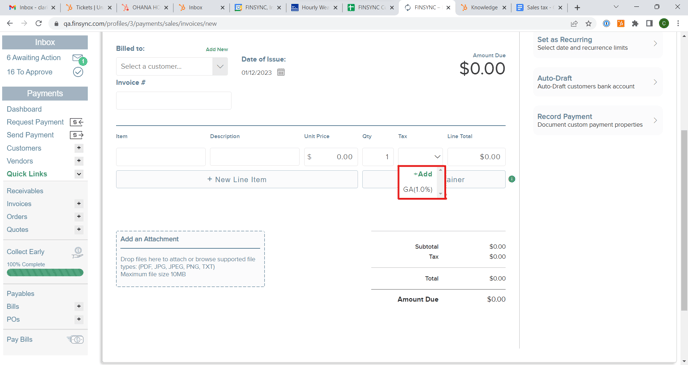Click the Invoice # input field
The image size is (688, 365).
[x=174, y=100]
